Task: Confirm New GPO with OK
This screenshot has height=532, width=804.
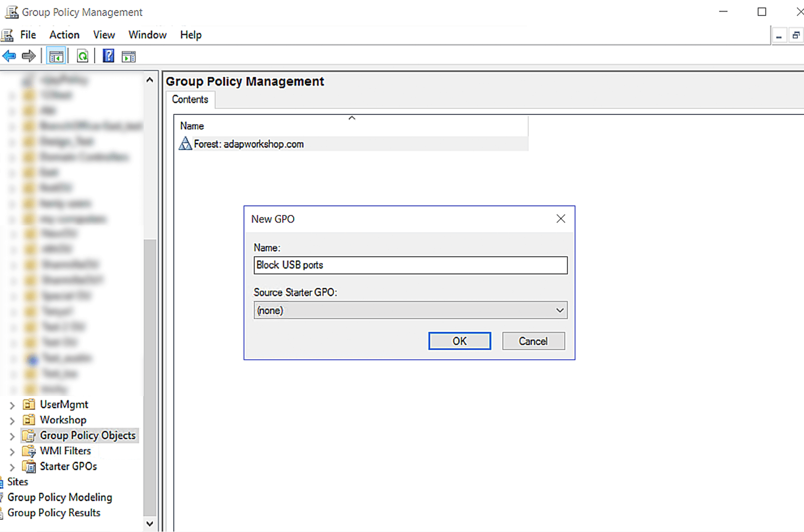Action: (460, 341)
